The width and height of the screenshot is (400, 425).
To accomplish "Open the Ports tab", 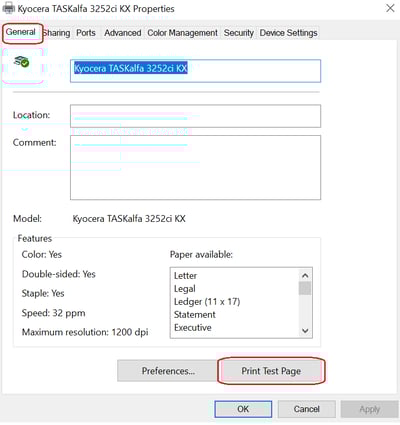I will pyautogui.click(x=86, y=33).
